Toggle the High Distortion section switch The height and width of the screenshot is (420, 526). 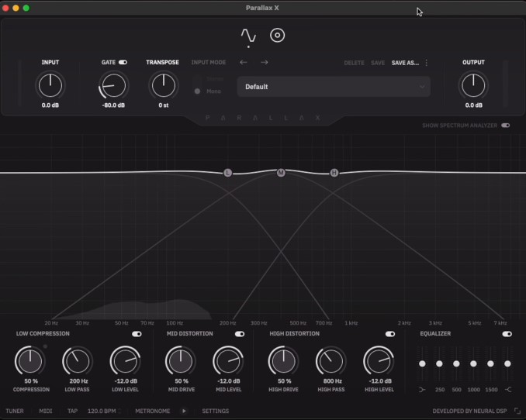click(x=390, y=334)
